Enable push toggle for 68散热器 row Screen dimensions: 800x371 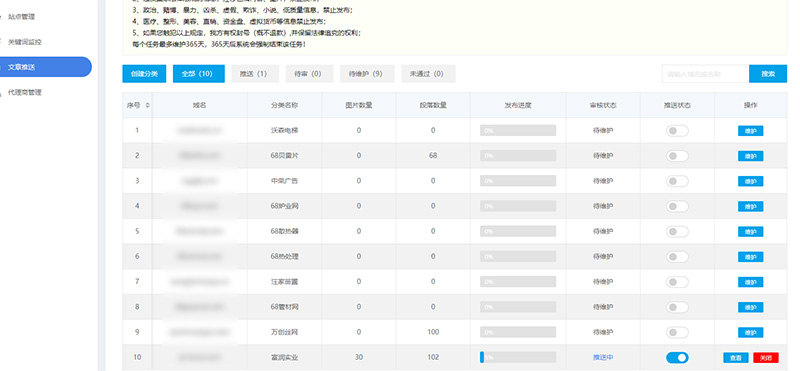(x=677, y=231)
